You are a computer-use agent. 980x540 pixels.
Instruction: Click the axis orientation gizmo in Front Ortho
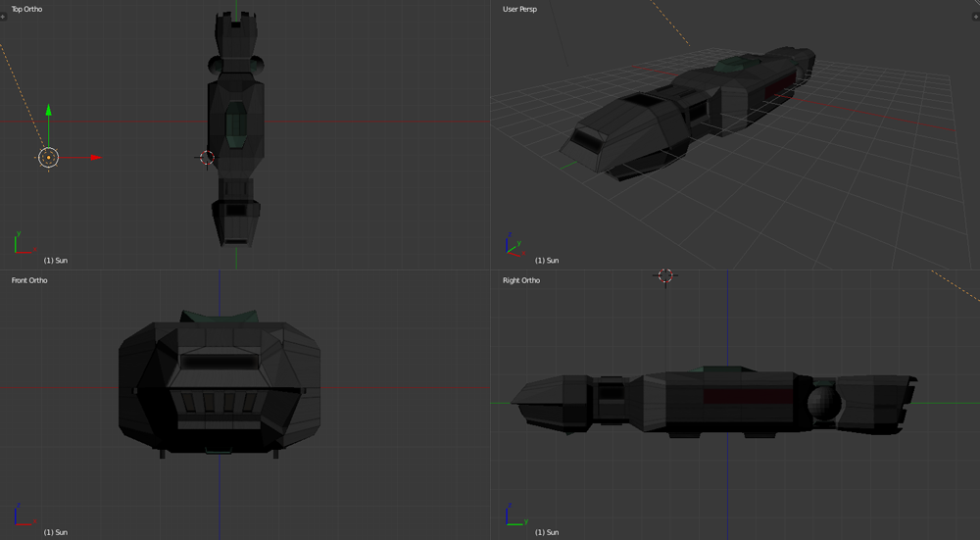[24, 515]
